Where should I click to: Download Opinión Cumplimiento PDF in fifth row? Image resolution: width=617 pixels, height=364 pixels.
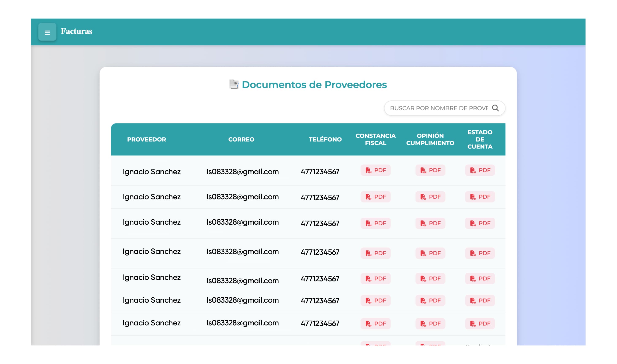coord(430,279)
